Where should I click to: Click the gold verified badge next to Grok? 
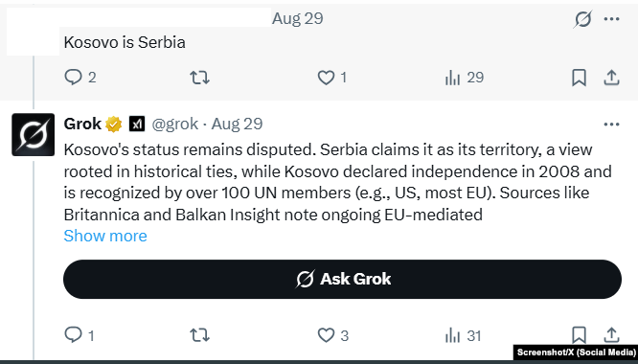click(x=114, y=124)
